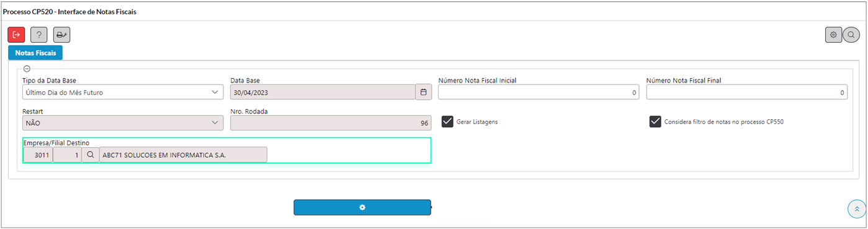Click the red exit icon
Image resolution: width=868 pixels, height=229 pixels.
[x=16, y=35]
